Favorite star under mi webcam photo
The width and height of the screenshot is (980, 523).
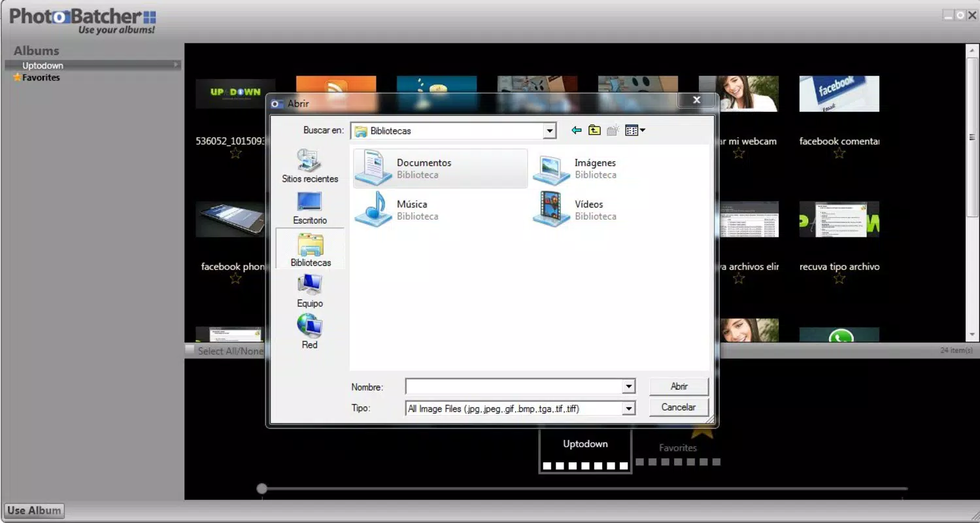click(739, 154)
